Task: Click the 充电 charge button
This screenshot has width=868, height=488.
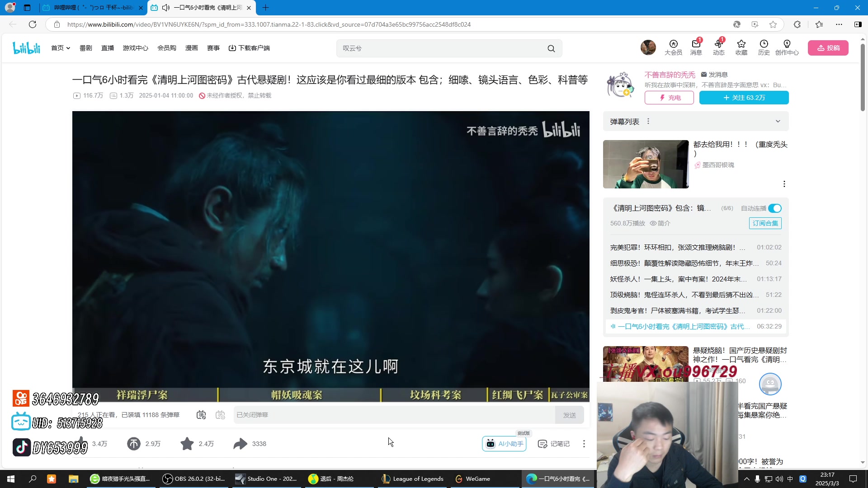Action: [669, 98]
